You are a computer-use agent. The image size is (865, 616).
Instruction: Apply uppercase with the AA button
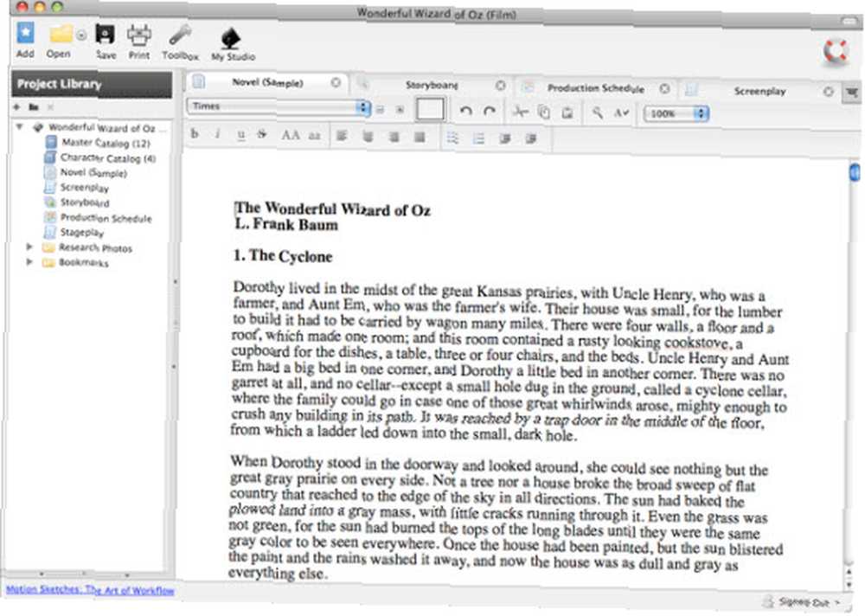coord(290,135)
